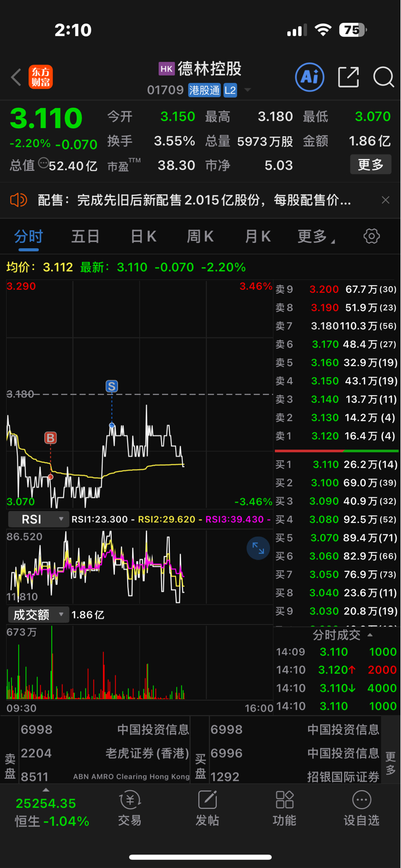Viewport: 401px width, 868px height.
Task: Tap the 更多 quote details button
Action: (x=371, y=165)
